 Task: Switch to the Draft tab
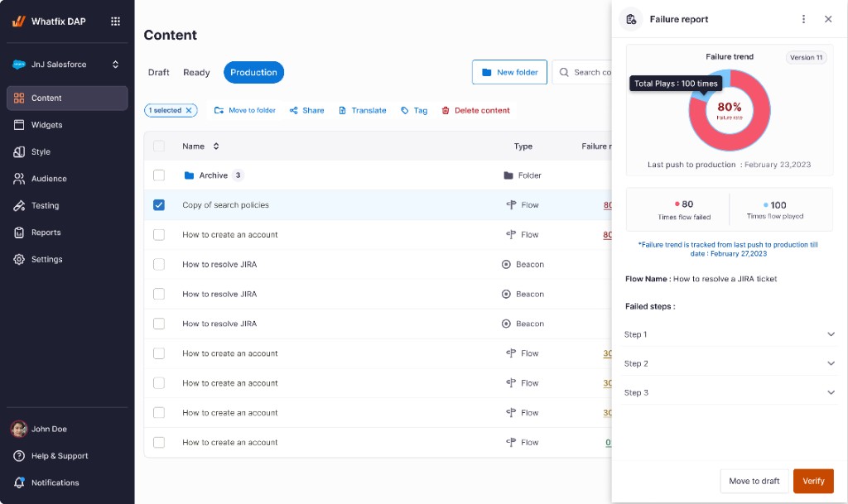(x=158, y=72)
